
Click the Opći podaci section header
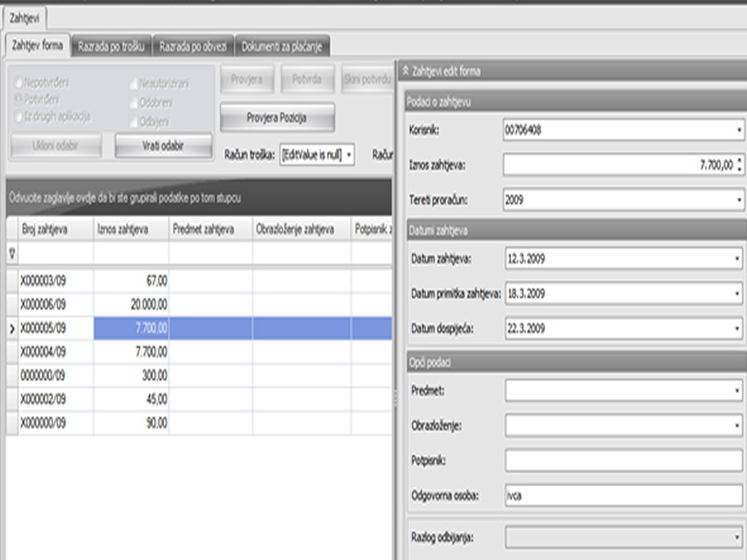coord(577,362)
